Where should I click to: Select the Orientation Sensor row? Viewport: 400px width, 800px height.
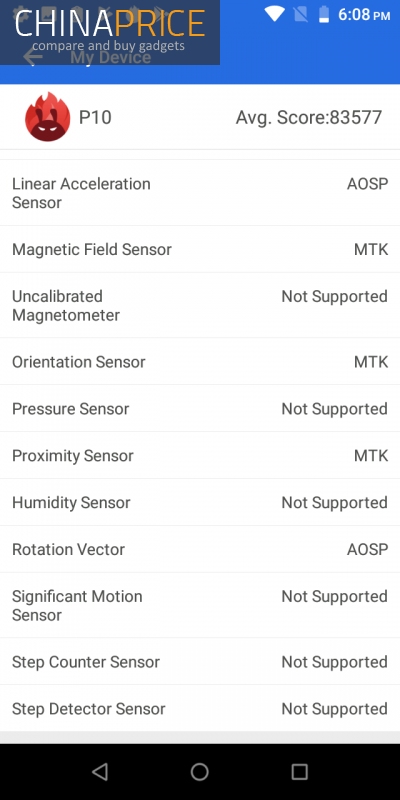200,362
